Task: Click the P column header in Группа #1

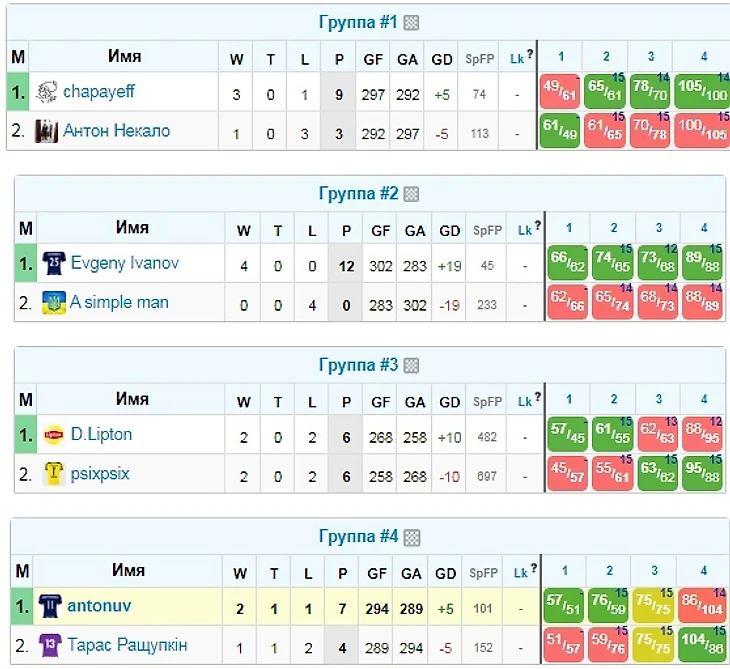Action: click(339, 59)
